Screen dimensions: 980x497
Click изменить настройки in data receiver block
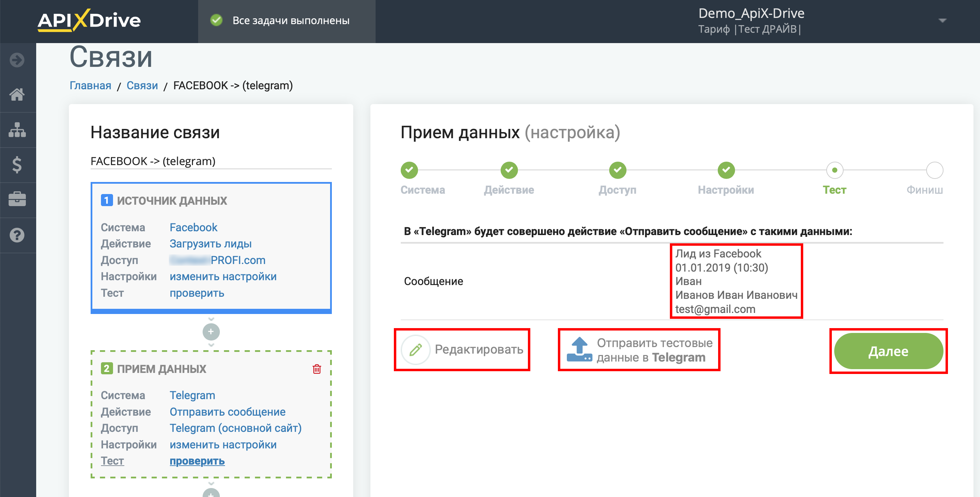[223, 445]
